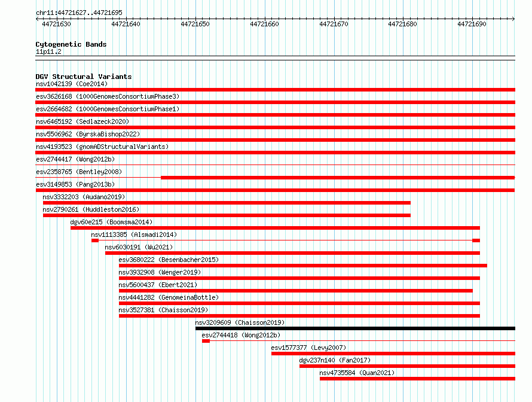Click nsv3332203 (Audano2019) label
532x402 pixels.
pyautogui.click(x=84, y=197)
